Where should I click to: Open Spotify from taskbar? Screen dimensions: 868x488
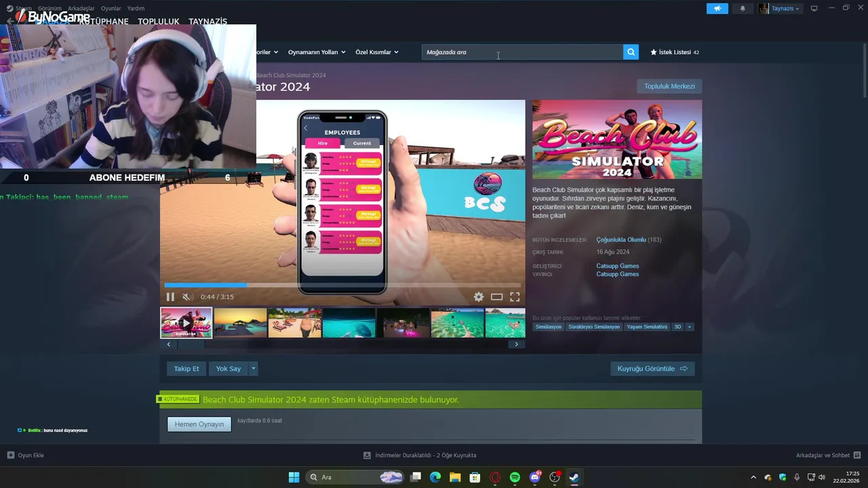click(515, 477)
